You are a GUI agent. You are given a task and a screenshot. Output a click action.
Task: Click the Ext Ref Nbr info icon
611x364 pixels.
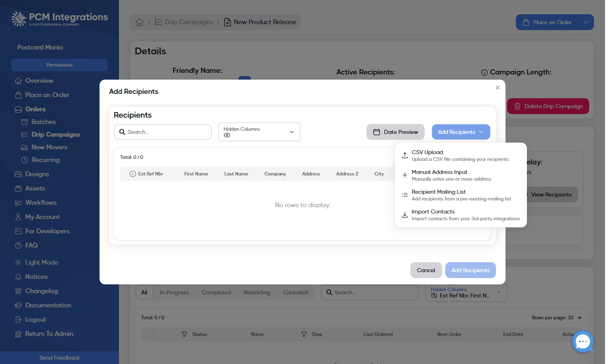[133, 174]
